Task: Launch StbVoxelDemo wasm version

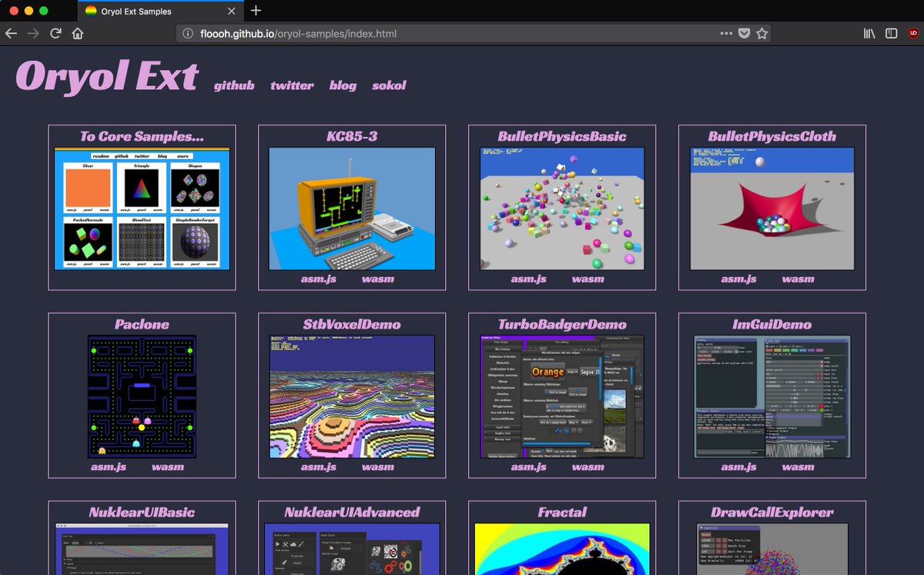Action: tap(378, 466)
